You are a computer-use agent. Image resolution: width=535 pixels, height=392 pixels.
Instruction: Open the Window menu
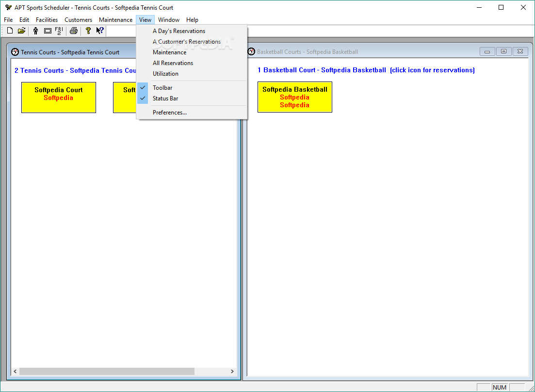coord(169,20)
